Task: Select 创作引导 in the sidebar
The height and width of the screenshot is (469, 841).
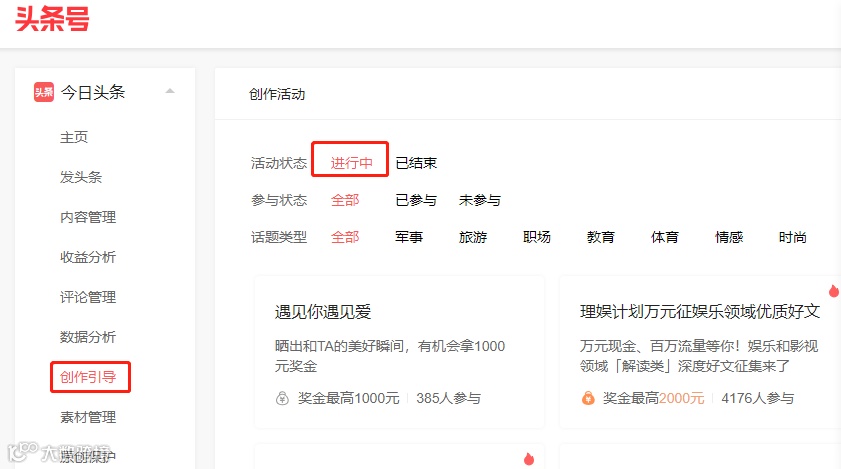Action: (88, 377)
